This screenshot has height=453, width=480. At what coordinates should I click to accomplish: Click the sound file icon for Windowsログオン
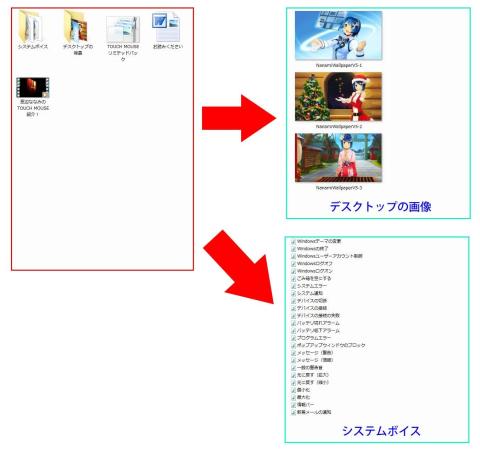[x=293, y=271]
